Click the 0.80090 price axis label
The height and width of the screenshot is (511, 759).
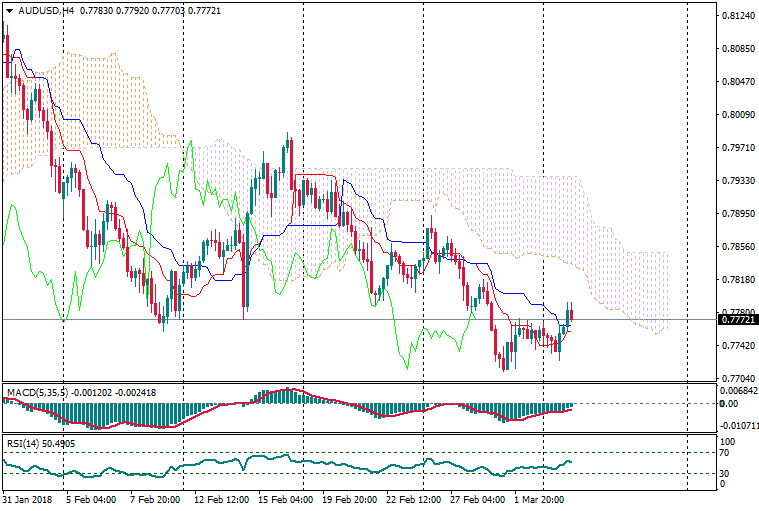737,115
